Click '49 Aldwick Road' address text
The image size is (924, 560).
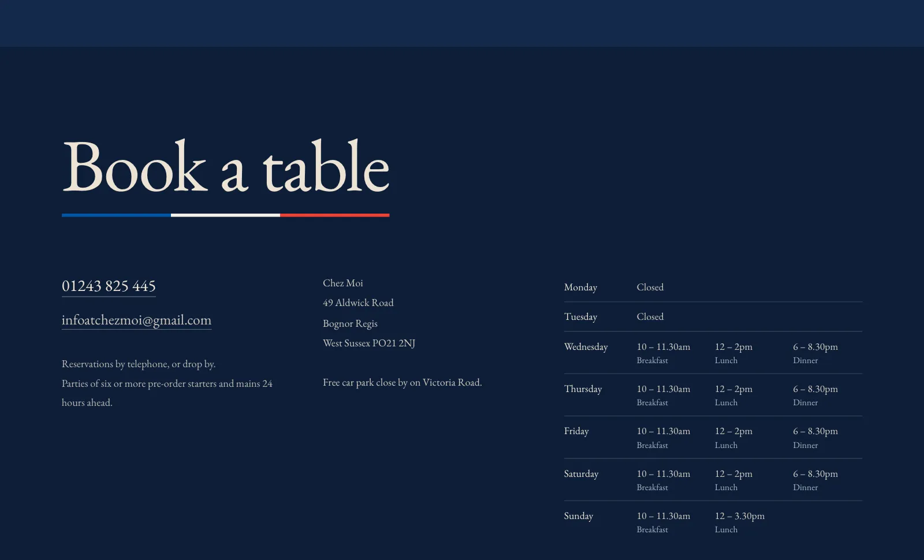click(x=358, y=303)
